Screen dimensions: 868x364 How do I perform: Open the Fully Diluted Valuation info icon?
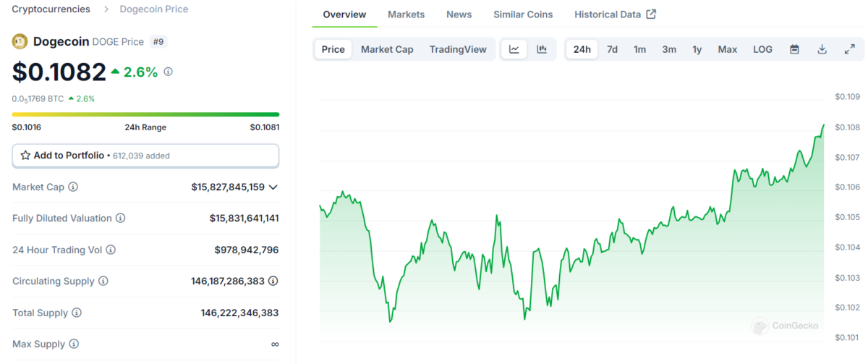121,218
